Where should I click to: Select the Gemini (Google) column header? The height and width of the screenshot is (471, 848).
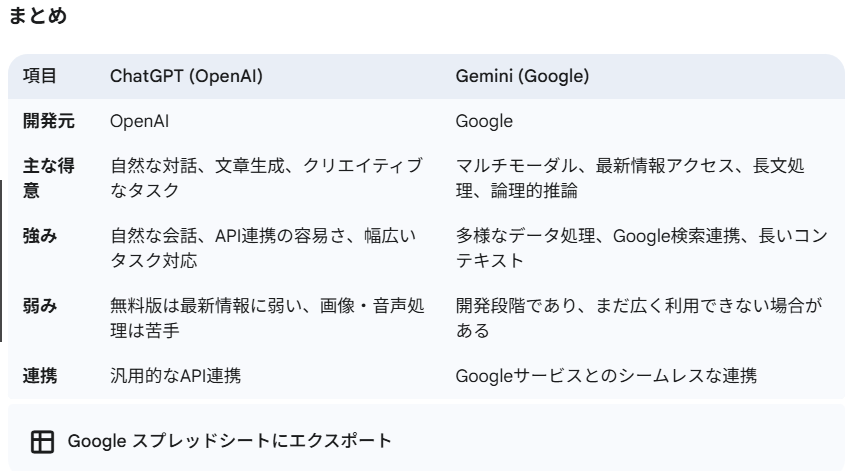pos(522,76)
